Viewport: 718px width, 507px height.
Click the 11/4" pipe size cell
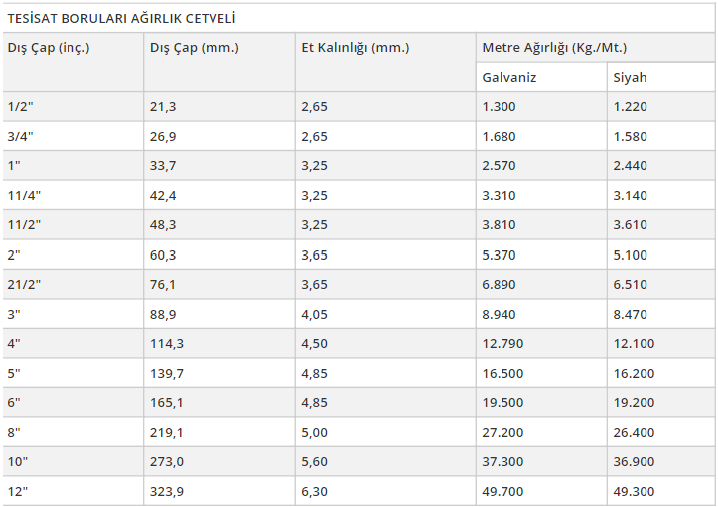point(73,196)
